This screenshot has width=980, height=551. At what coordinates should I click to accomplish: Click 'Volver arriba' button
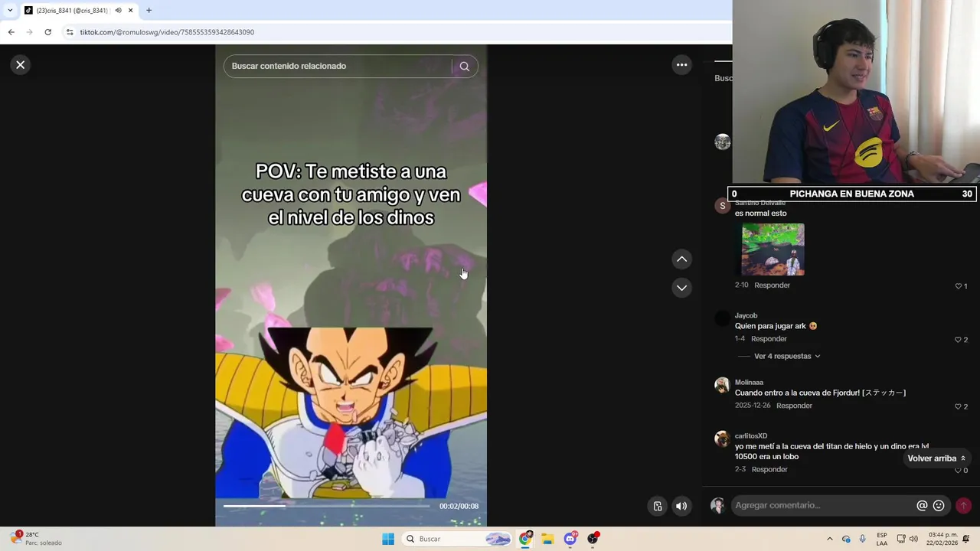click(x=936, y=458)
